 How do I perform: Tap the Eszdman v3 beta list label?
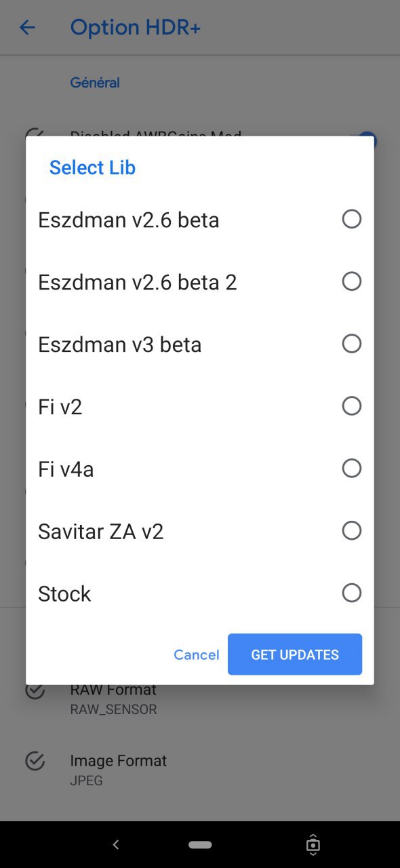120,344
